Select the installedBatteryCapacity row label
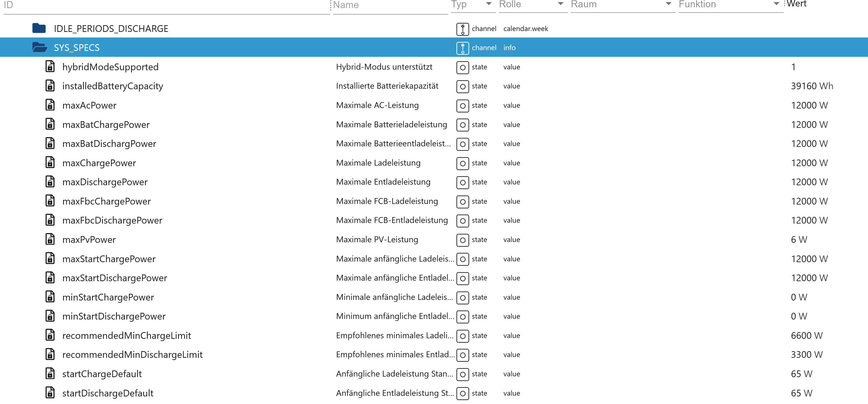Viewport: 868px width, 404px height. point(113,86)
